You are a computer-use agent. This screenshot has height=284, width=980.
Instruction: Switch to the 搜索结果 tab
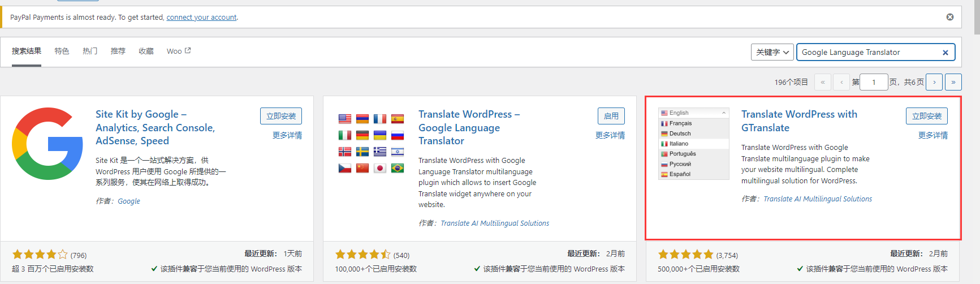pos(27,51)
